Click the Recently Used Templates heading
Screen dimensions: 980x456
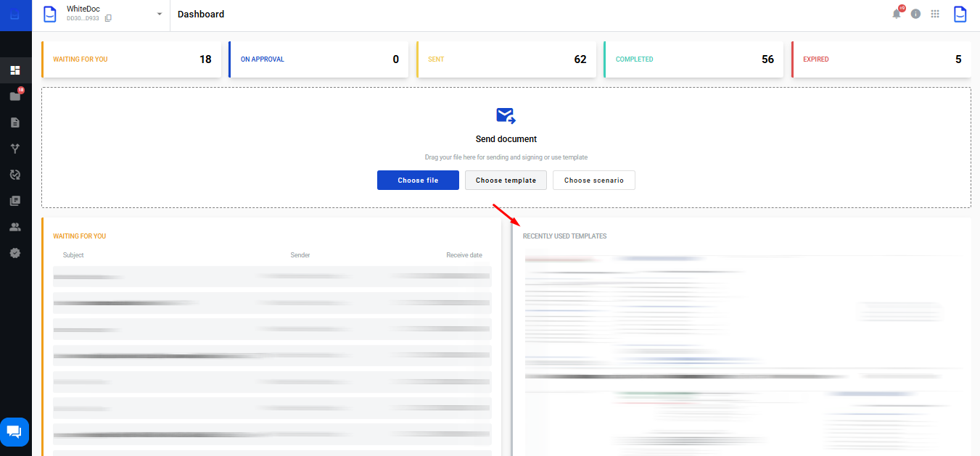point(565,236)
